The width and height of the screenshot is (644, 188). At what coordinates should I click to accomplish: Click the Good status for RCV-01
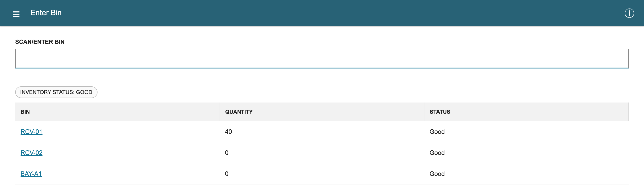coord(437,132)
